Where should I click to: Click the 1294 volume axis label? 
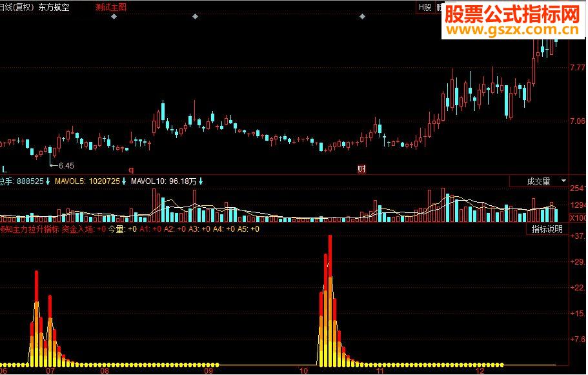tap(578, 205)
